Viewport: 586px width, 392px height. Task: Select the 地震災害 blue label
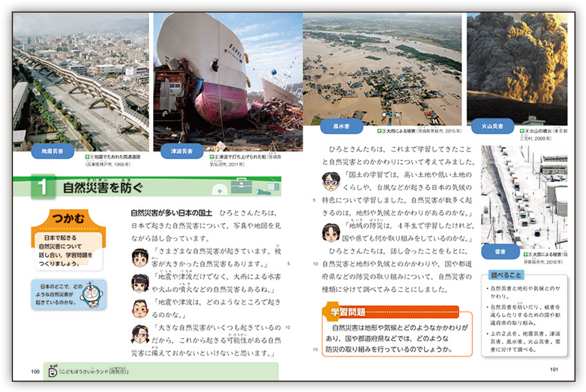click(53, 151)
